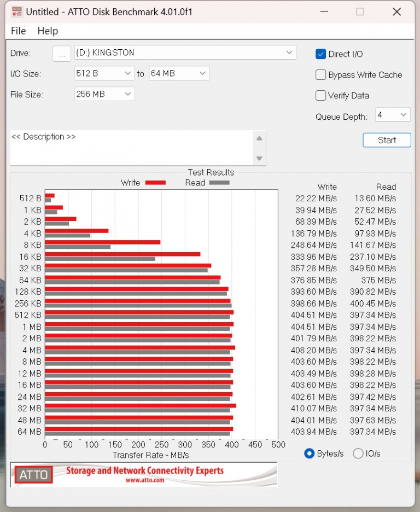Click the description scroll up arrow

click(259, 138)
